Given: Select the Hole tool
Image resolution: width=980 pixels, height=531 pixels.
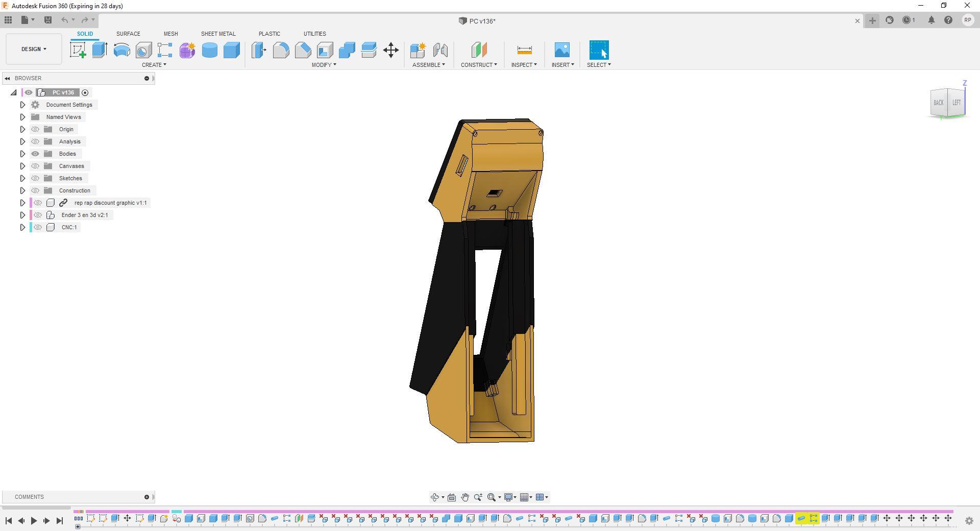Looking at the screenshot, I should (144, 50).
